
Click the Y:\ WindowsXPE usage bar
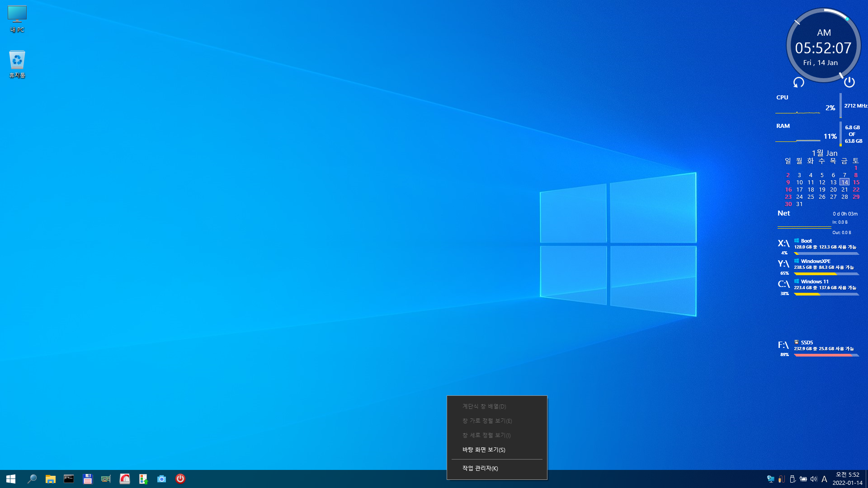point(826,274)
